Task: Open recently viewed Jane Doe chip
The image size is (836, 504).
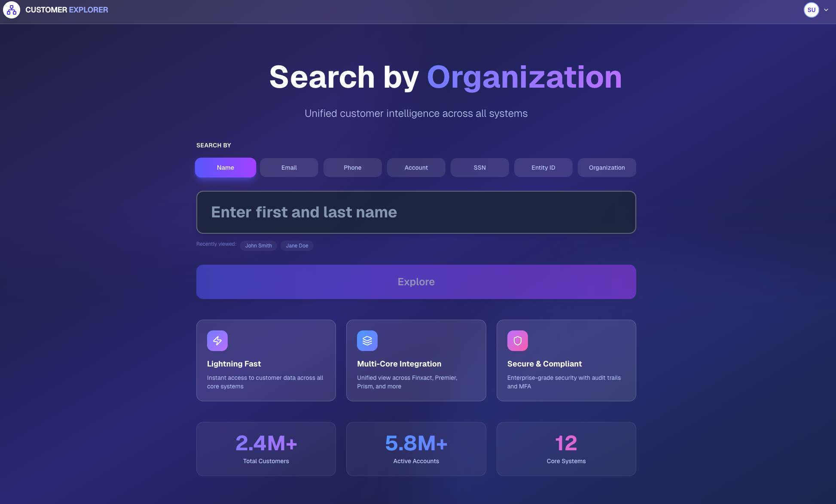Action: point(297,245)
